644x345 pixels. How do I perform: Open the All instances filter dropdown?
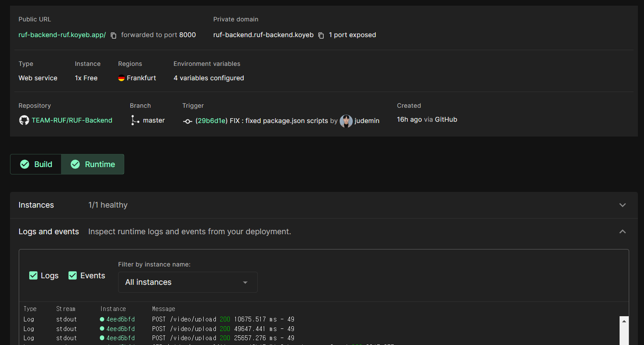point(187,282)
